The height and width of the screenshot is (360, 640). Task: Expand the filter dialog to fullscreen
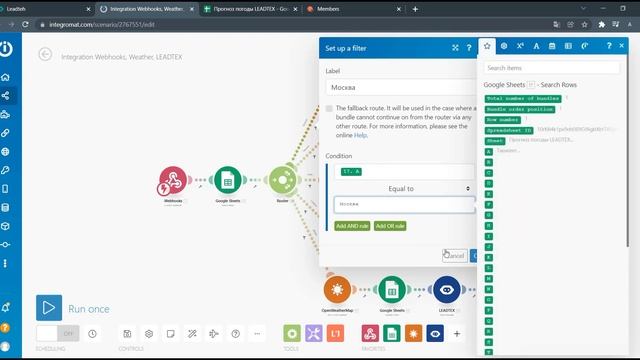(455, 48)
